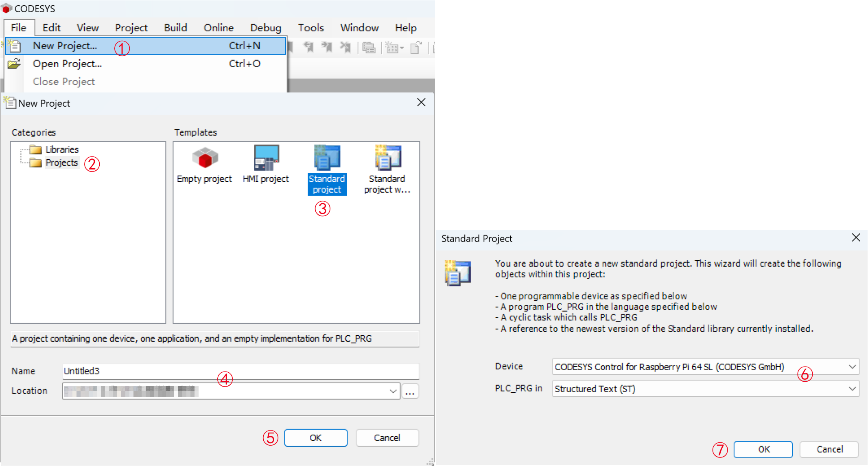Image resolution: width=868 pixels, height=466 pixels.
Task: Open the Edit menu
Action: [52, 28]
